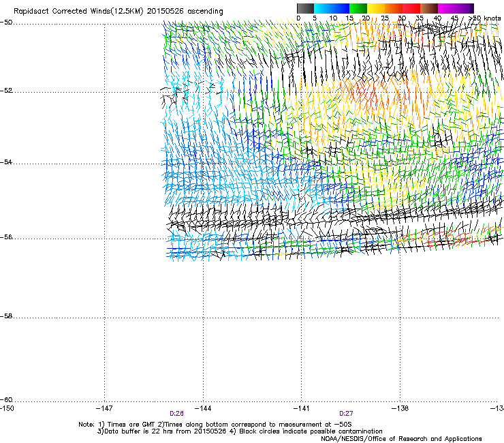
Task: Pick the blue 10-15 knots legend swatch
Action: [341, 8]
